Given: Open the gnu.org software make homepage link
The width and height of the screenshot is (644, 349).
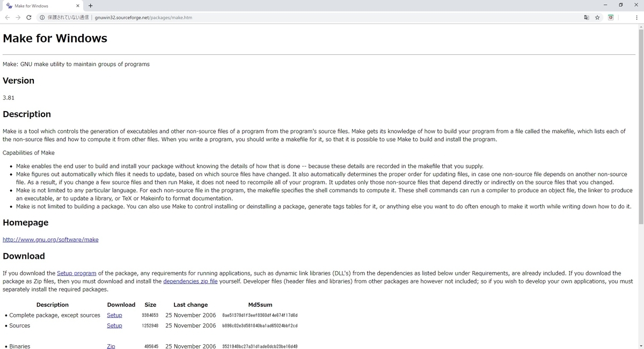Looking at the screenshot, I should 50,239.
